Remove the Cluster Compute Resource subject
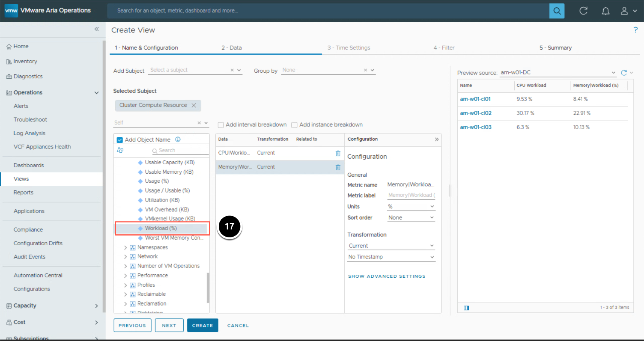This screenshot has height=341, width=644. pos(194,106)
